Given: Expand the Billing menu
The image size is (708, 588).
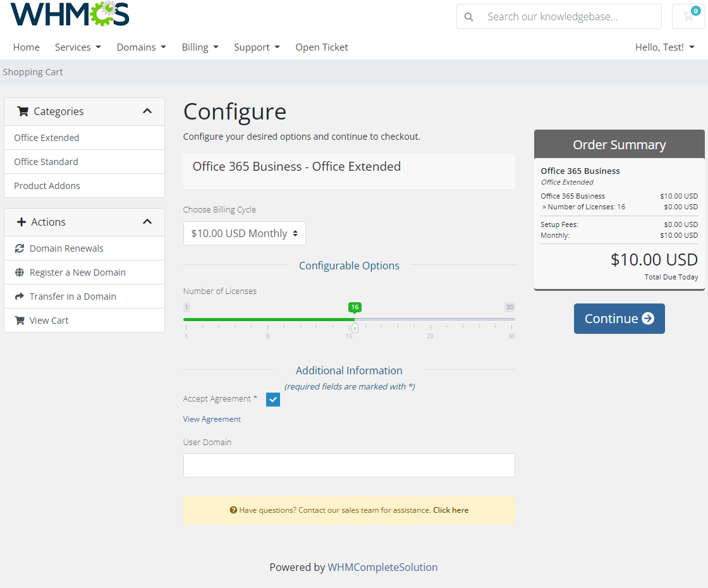Looking at the screenshot, I should pos(200,47).
